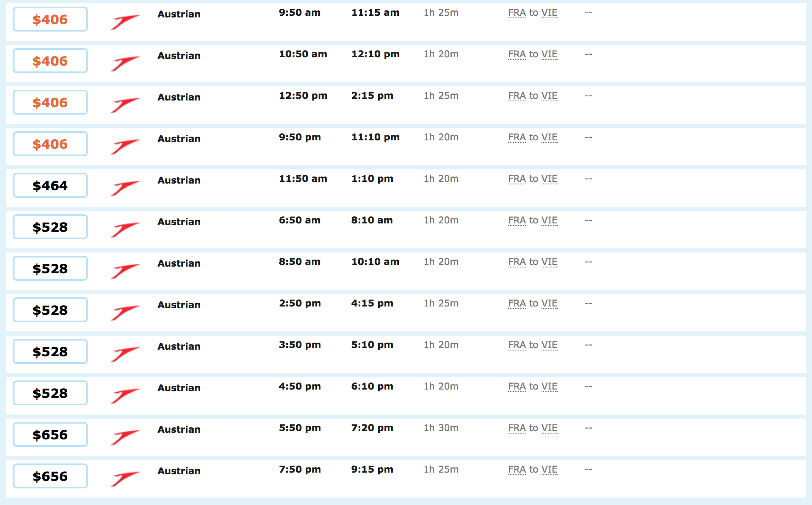Click VIE airport code on 4:50 pm flight
Image resolution: width=812 pixels, height=505 pixels.
[x=549, y=387]
